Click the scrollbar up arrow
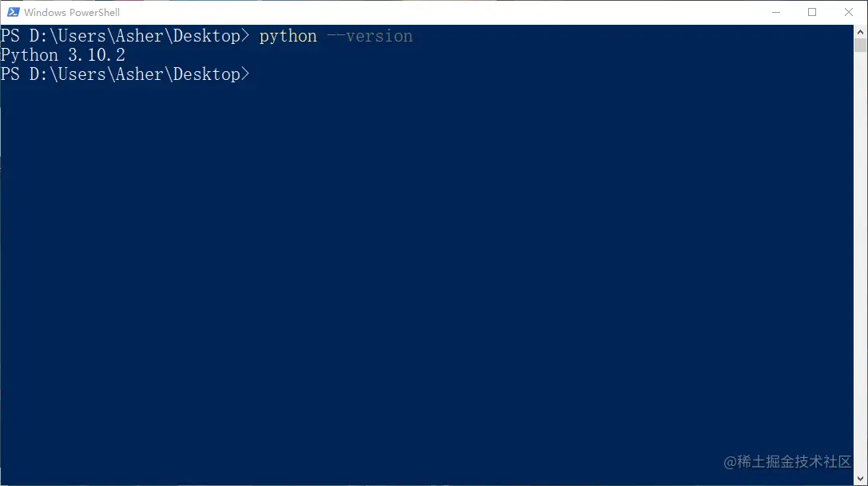 861,30
